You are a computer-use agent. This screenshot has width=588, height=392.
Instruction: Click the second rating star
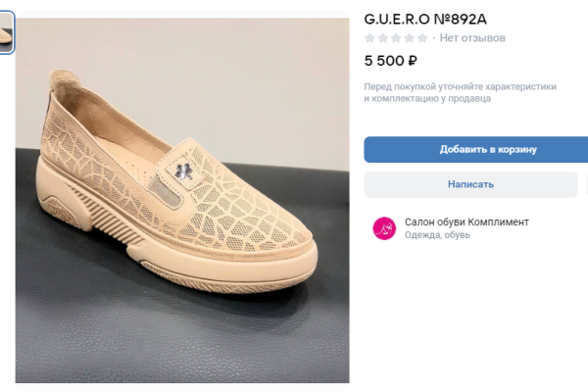(x=383, y=38)
